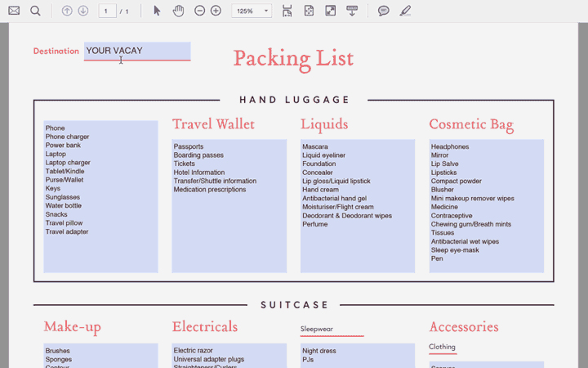Viewport: 588px width, 368px height.
Task: Click 'Brushes' in Make-up list
Action: pyautogui.click(x=57, y=351)
